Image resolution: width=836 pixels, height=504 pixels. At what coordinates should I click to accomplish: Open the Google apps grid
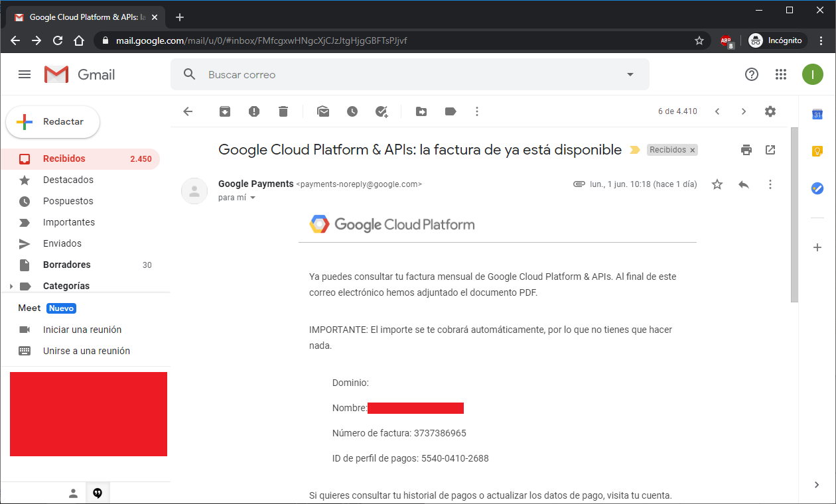(781, 74)
